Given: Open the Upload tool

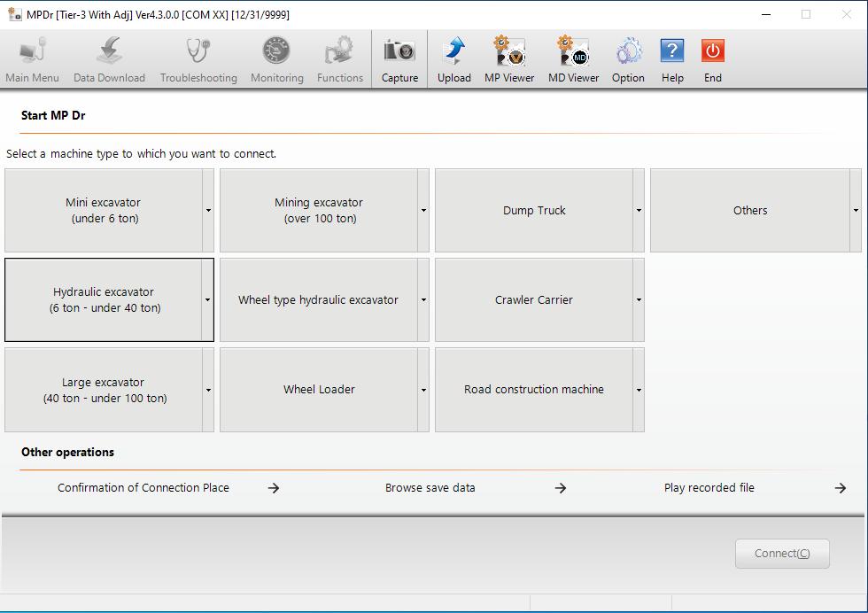Looking at the screenshot, I should (453, 51).
